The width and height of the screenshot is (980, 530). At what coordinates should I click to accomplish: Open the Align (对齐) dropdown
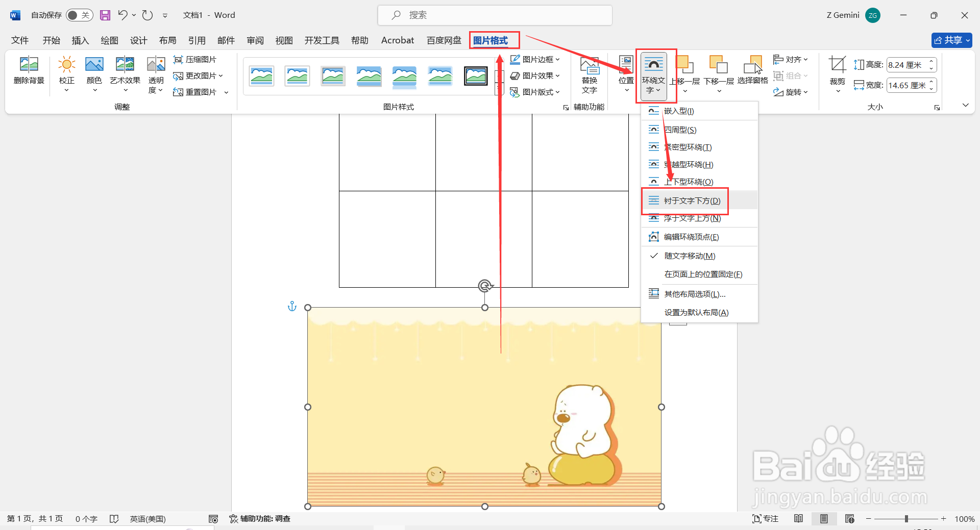pyautogui.click(x=791, y=60)
